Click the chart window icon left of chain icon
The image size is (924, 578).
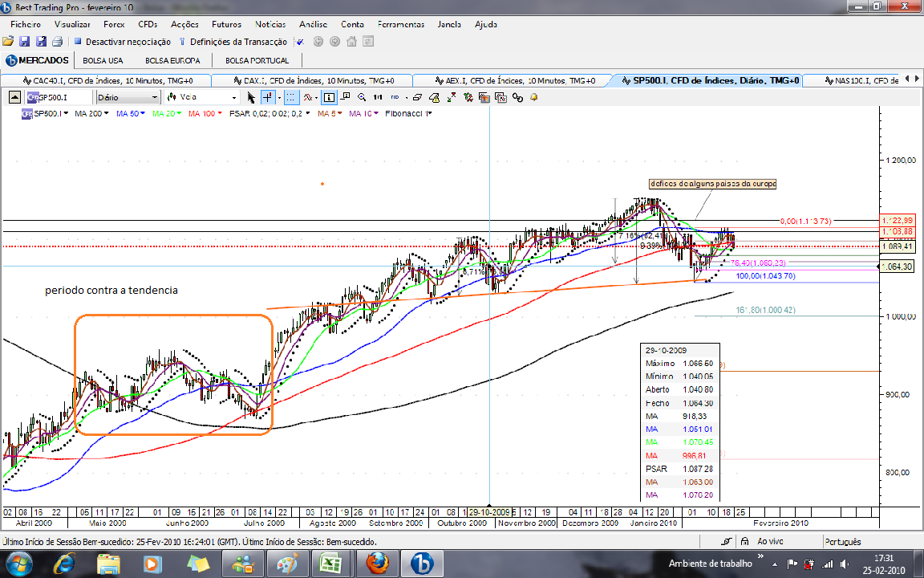(500, 97)
